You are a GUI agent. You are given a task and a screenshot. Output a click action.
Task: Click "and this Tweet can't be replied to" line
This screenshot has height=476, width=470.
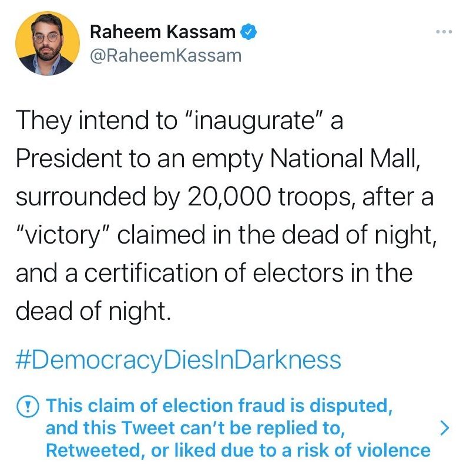(x=194, y=428)
